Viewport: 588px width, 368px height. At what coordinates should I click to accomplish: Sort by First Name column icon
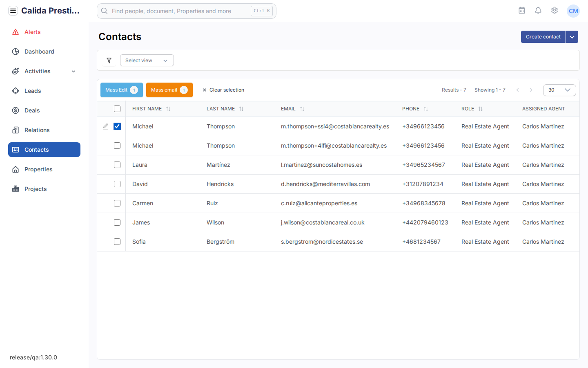click(x=168, y=109)
